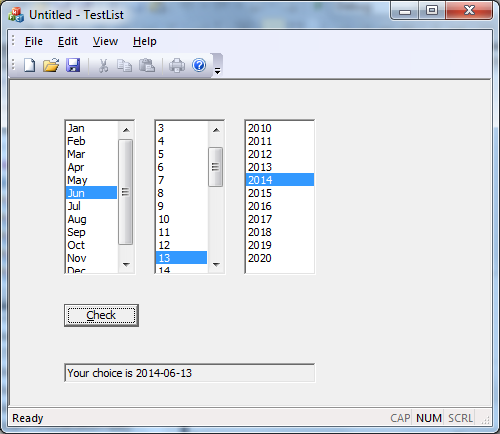Viewport: 500px width, 434px height.
Task: Click the day list scrollbar thumb
Action: (216, 167)
